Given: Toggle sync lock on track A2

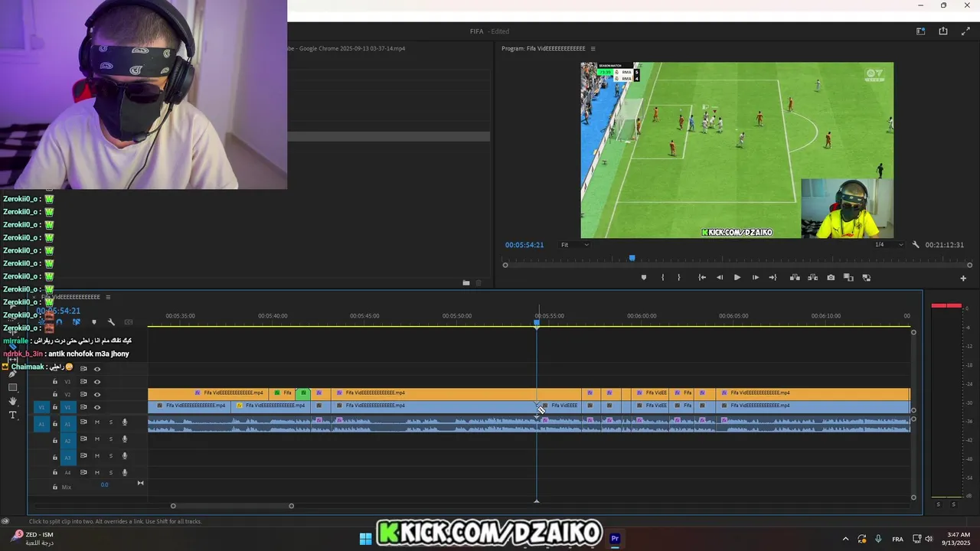Looking at the screenshot, I should [83, 439].
